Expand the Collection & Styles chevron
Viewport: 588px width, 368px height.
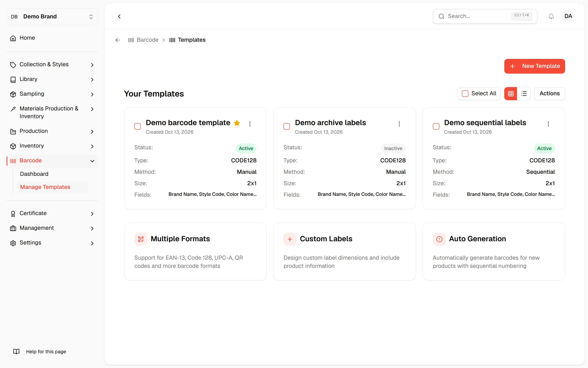click(92, 65)
